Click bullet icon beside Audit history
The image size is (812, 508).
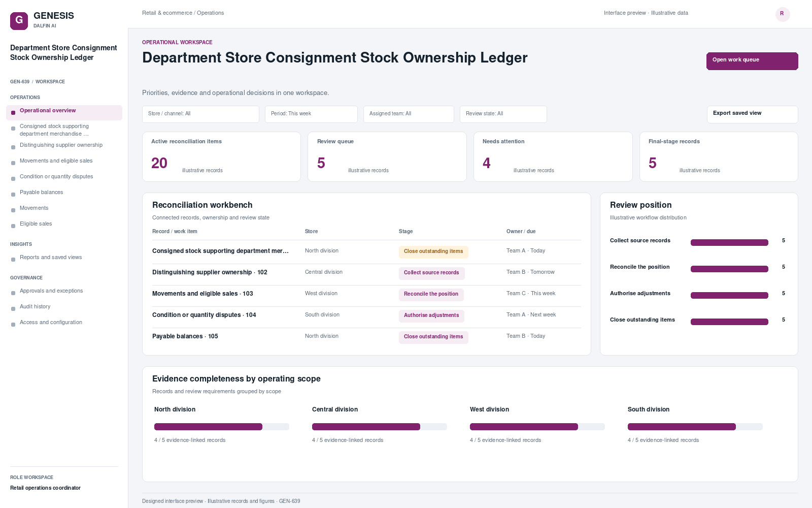coord(13,309)
